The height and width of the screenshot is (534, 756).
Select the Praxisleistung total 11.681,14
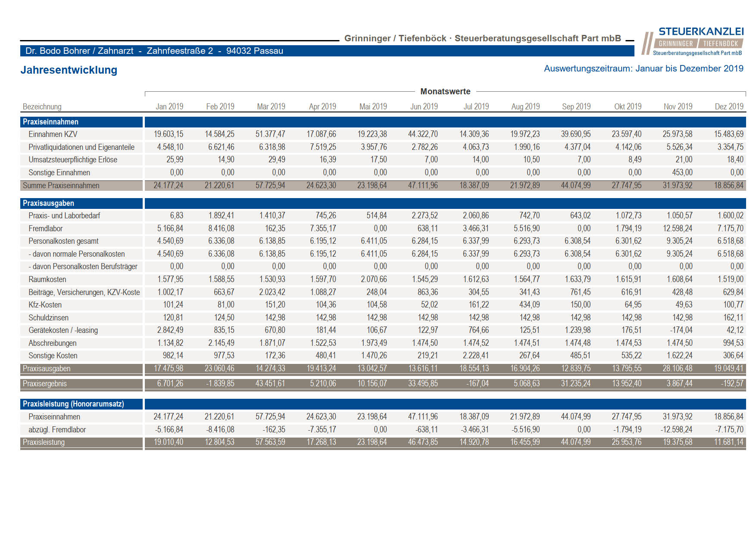(729, 442)
